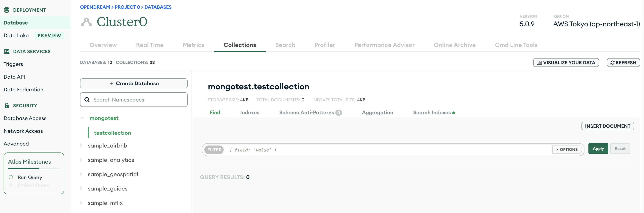The height and width of the screenshot is (213, 644).
Task: Open the Indexes tab of testcollection
Action: [x=250, y=112]
